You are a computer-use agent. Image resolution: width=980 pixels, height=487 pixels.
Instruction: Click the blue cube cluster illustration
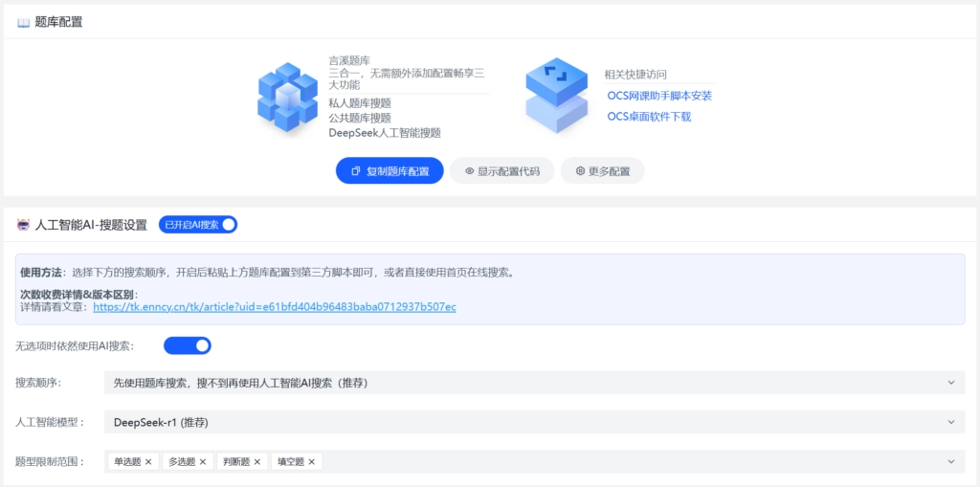pos(287,97)
